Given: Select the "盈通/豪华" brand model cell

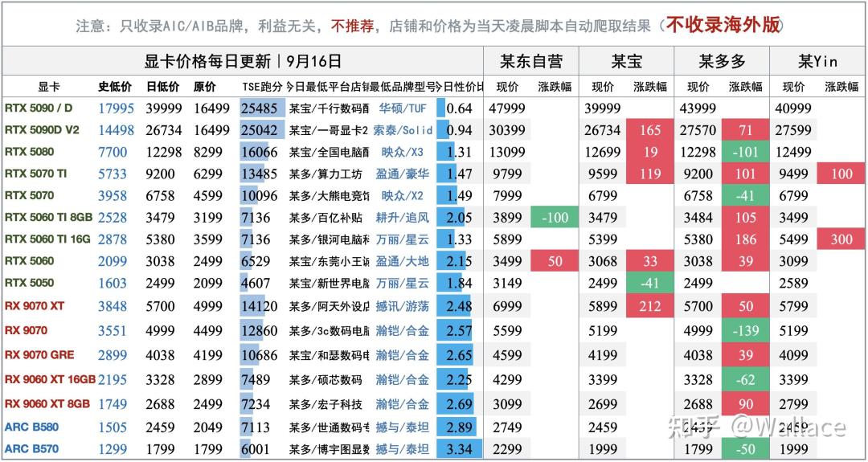Looking at the screenshot, I should coord(403,174).
